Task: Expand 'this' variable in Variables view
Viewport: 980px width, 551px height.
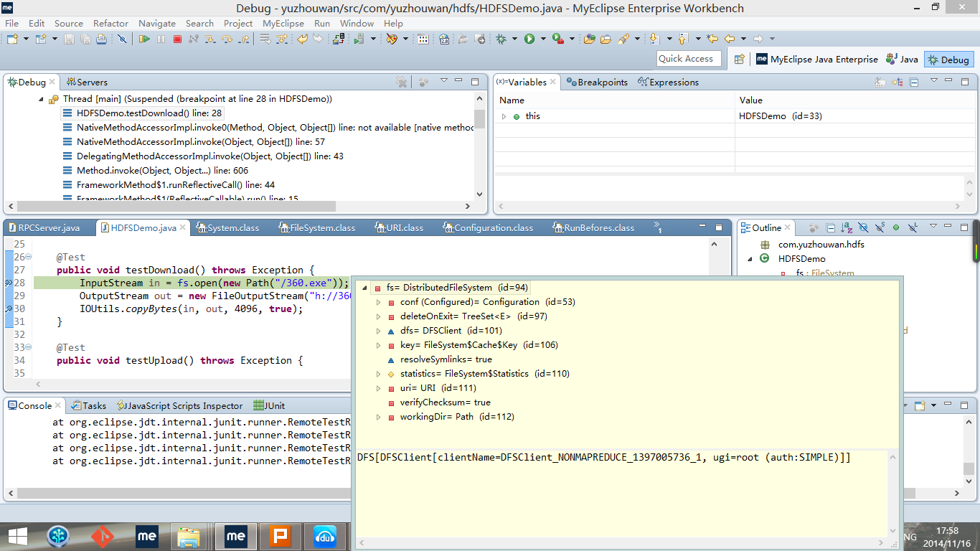Action: click(504, 116)
